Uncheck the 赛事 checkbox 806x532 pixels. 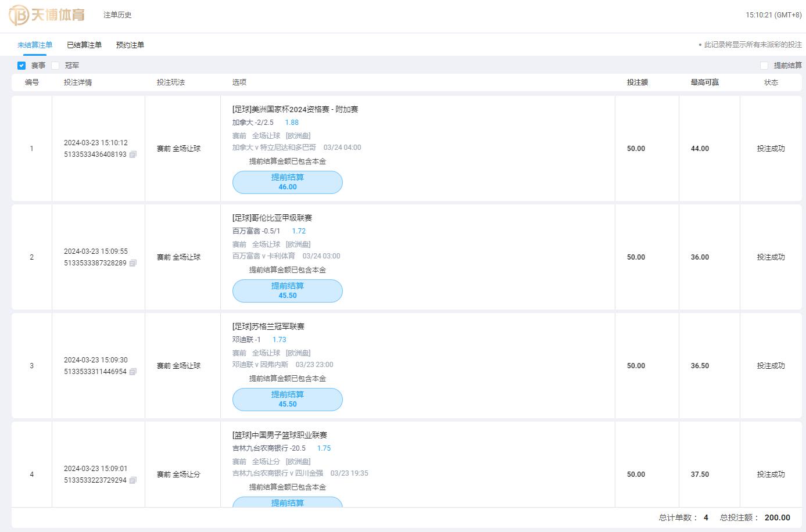point(22,66)
